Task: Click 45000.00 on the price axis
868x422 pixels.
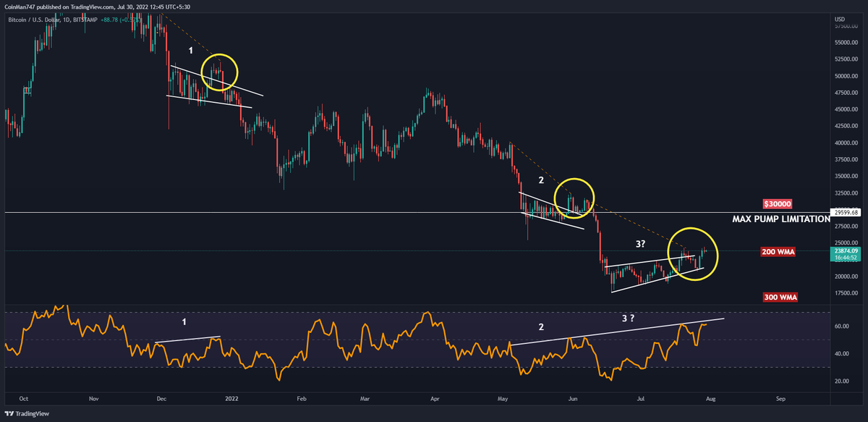Action: (x=846, y=109)
